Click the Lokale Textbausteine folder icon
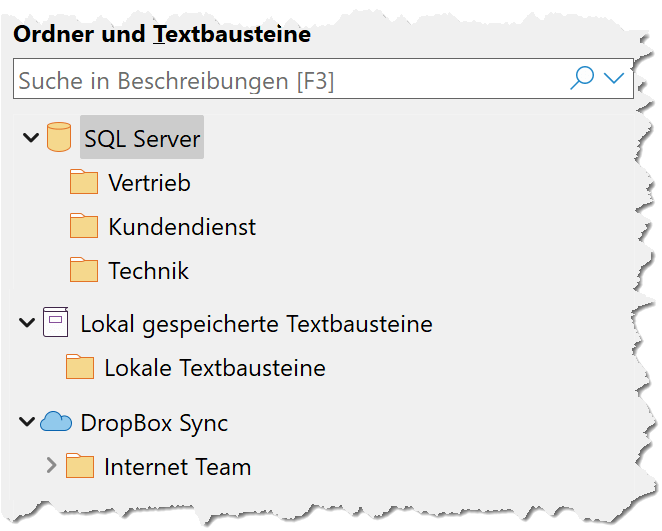662x531 pixels. (x=80, y=367)
